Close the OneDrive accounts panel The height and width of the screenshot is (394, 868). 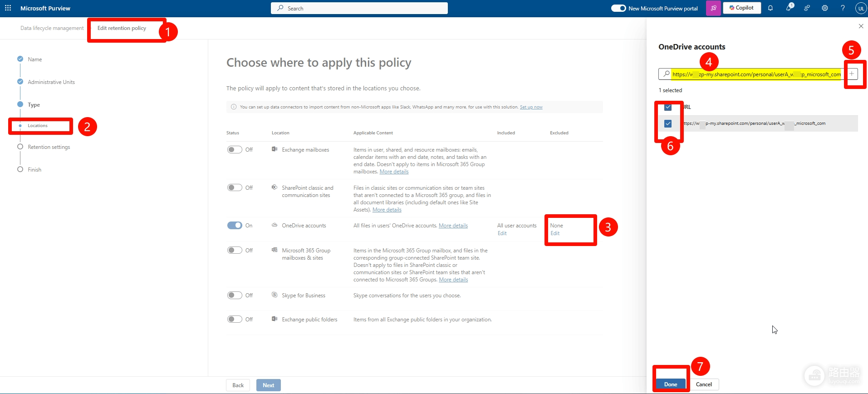861,26
